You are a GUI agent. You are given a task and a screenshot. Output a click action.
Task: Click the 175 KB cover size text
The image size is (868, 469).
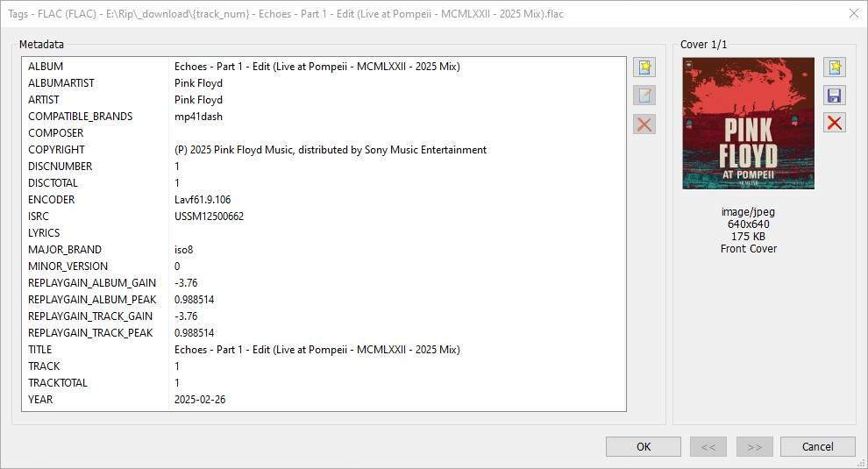point(749,237)
